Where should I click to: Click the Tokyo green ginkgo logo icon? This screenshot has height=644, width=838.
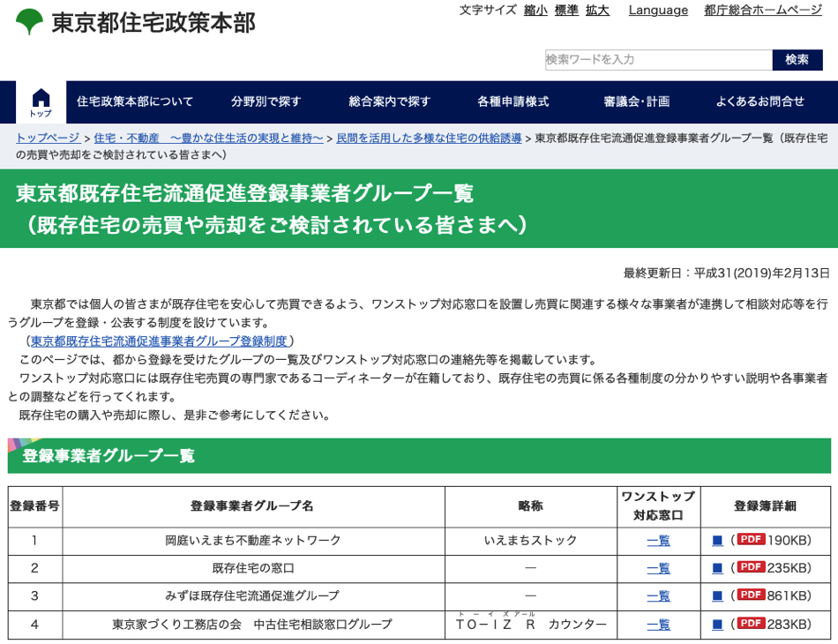[x=29, y=21]
